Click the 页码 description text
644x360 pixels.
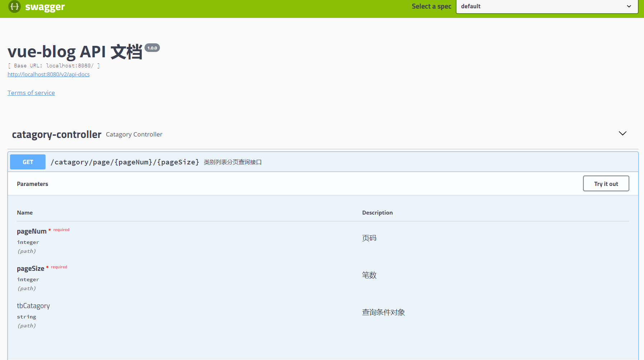click(x=369, y=238)
